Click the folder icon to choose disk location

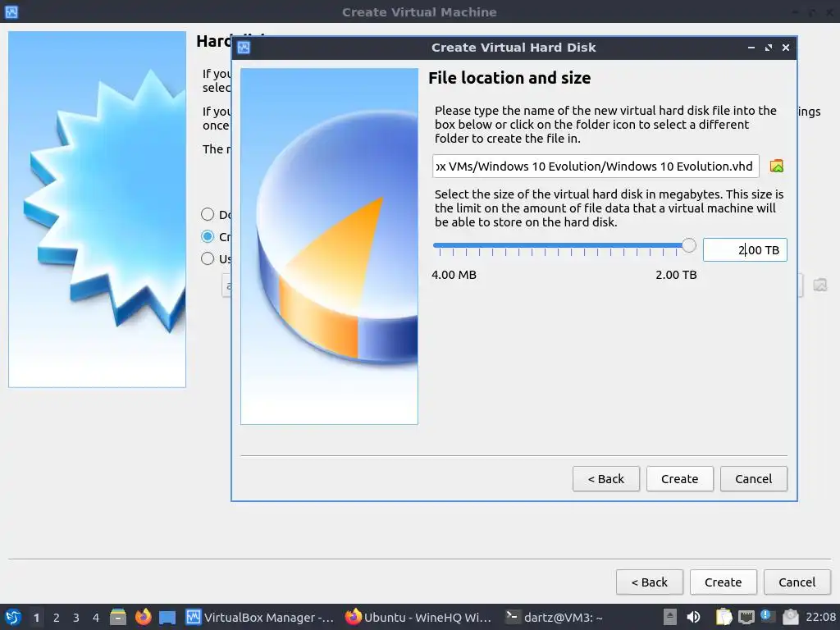pyautogui.click(x=776, y=166)
